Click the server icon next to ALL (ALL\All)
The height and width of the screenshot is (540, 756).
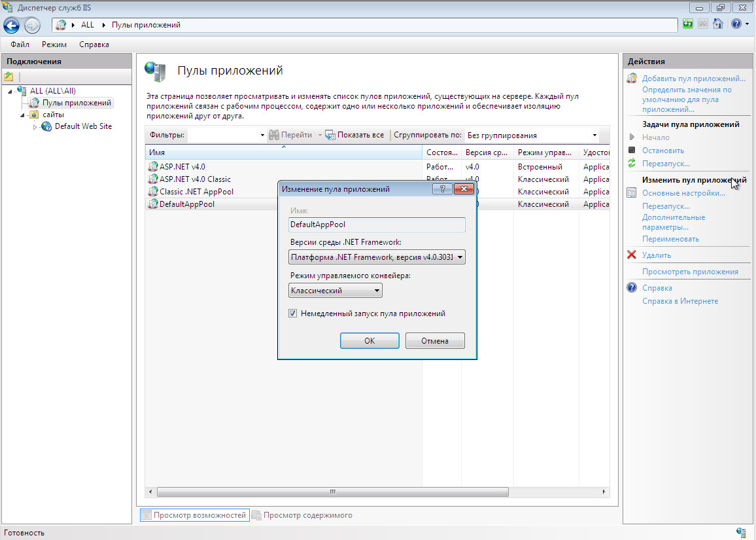coord(22,90)
